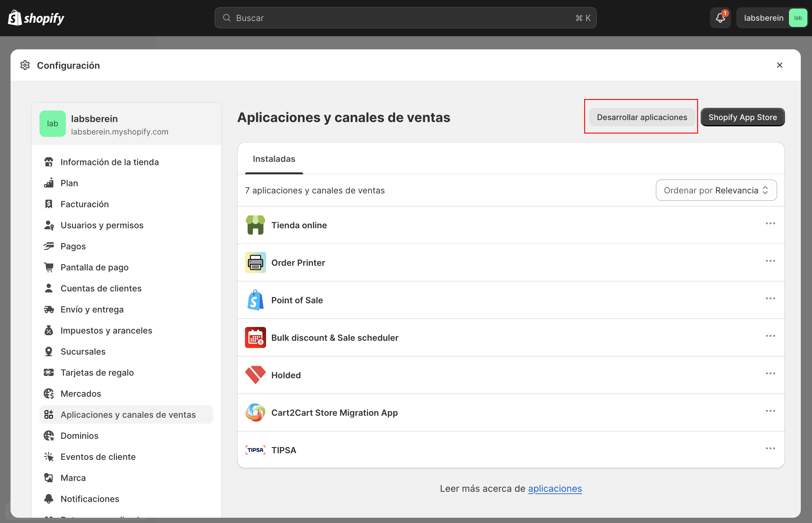The width and height of the screenshot is (812, 523).
Task: Open Envío y entrega settings
Action: [92, 310]
